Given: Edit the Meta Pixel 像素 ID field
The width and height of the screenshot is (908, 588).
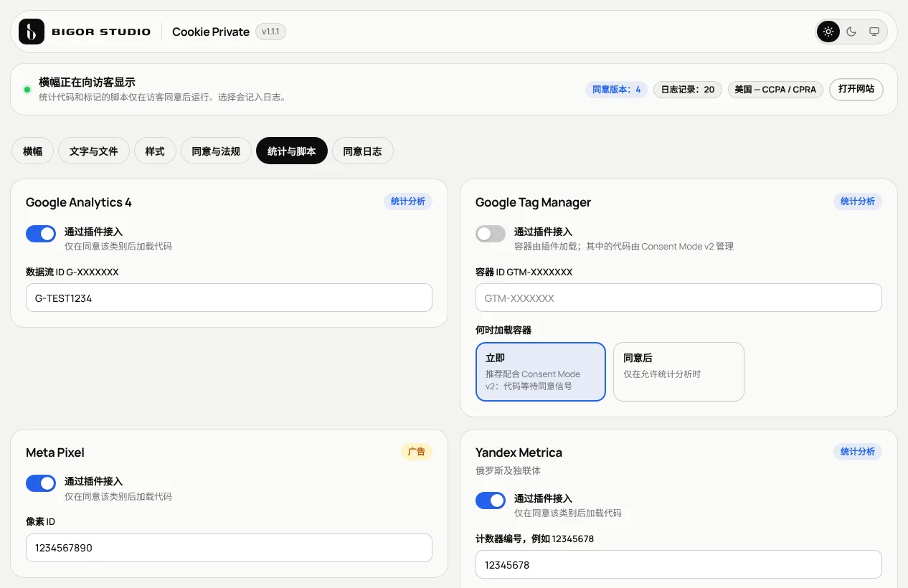Looking at the screenshot, I should coord(229,548).
